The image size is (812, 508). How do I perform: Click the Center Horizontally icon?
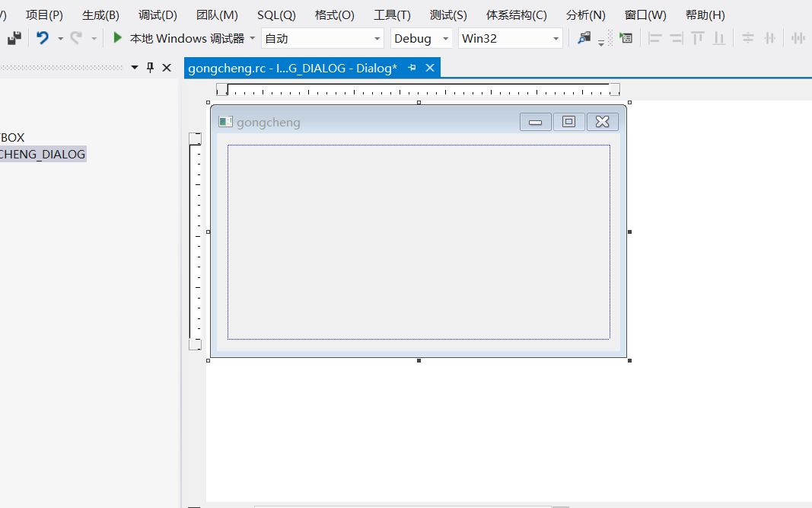pyautogui.click(x=769, y=38)
